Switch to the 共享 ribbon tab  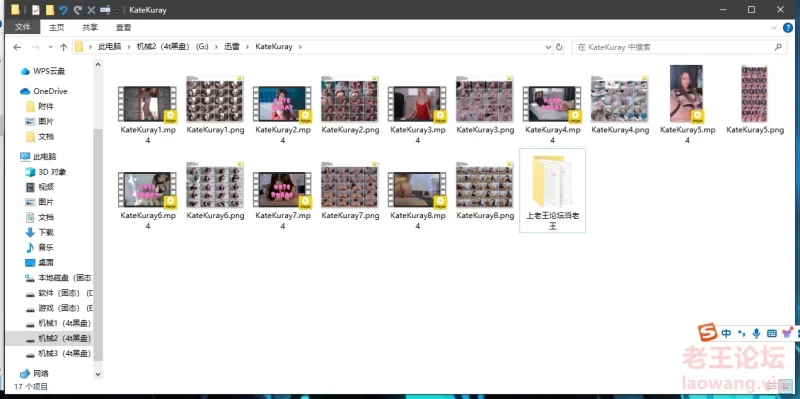90,27
